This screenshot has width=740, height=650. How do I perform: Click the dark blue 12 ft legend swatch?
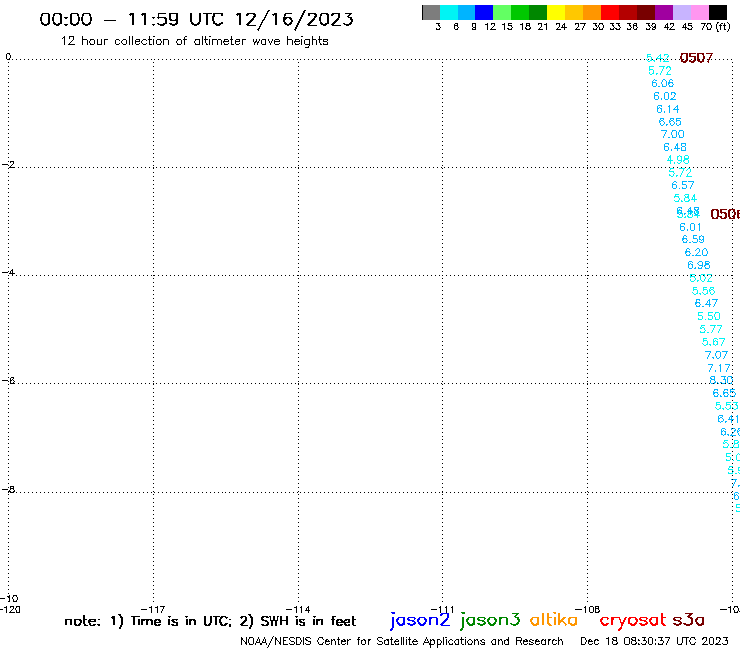[x=484, y=12]
